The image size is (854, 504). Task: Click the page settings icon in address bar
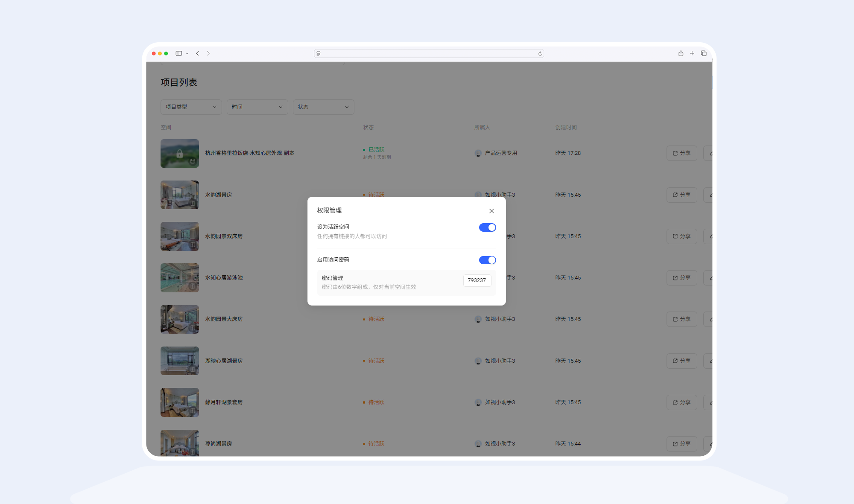pyautogui.click(x=319, y=54)
